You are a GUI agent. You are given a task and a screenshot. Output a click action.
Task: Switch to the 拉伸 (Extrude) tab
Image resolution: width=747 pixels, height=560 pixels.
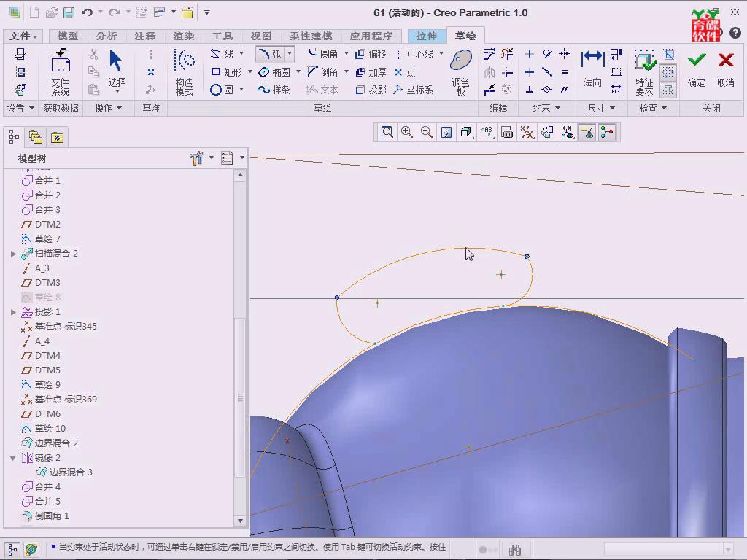click(x=426, y=36)
